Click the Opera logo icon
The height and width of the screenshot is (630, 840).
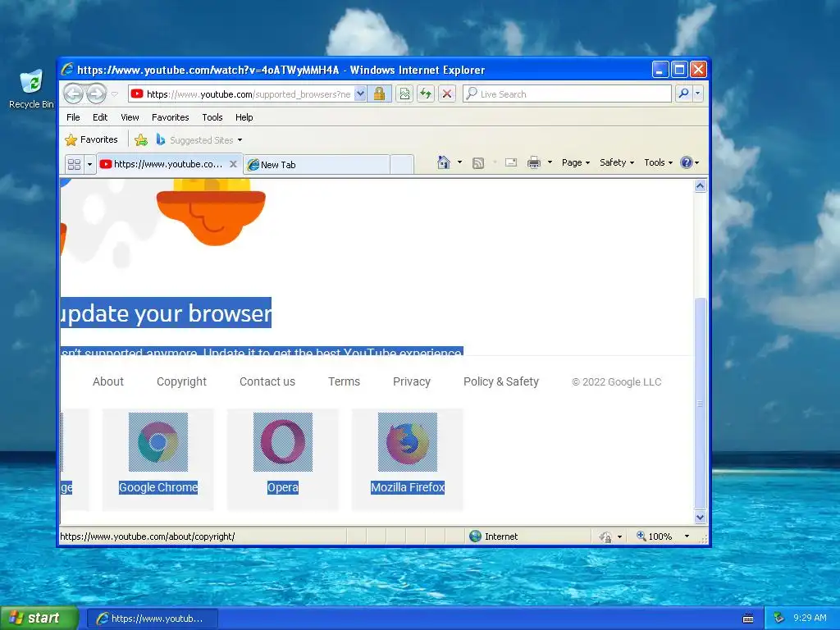click(283, 442)
